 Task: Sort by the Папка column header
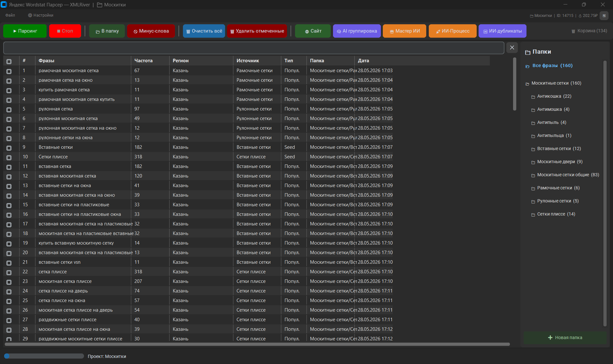330,61
